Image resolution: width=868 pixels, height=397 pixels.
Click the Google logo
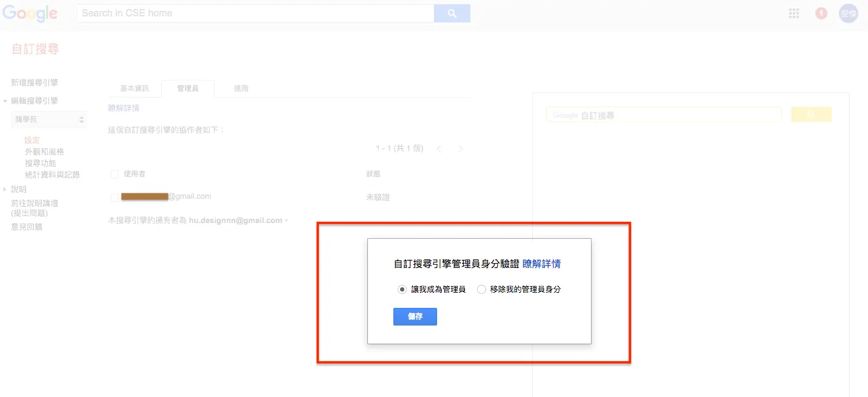coord(30,13)
